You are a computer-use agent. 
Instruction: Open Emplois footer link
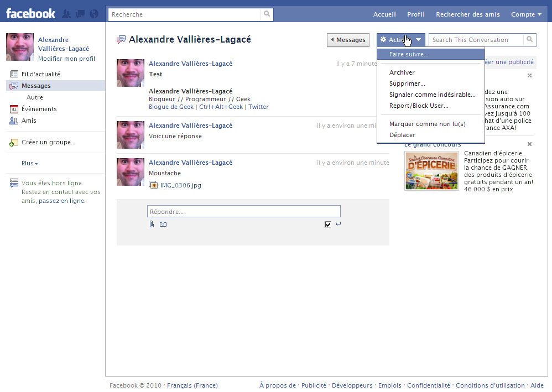tap(390, 385)
